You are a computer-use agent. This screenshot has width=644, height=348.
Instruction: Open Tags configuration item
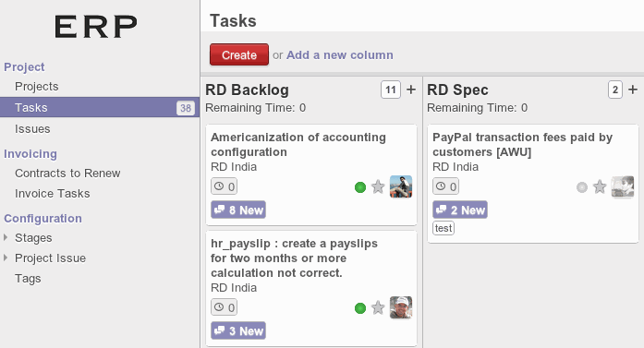28,278
